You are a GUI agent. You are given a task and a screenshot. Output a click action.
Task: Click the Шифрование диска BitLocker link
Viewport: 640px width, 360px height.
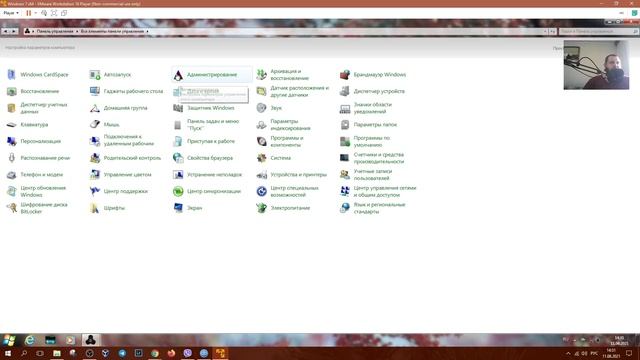(x=44, y=208)
